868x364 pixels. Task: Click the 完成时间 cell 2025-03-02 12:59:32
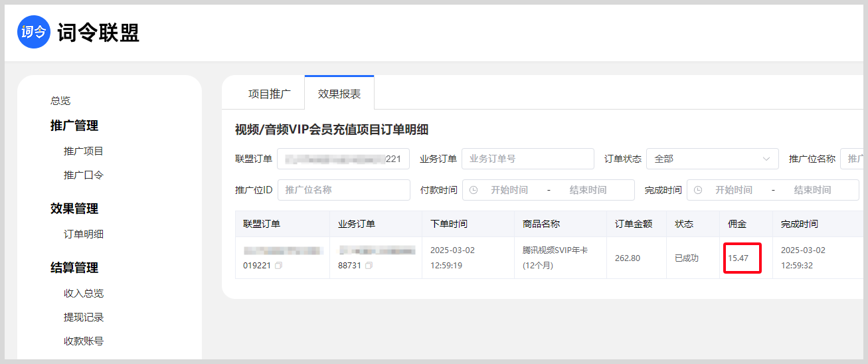click(x=804, y=258)
